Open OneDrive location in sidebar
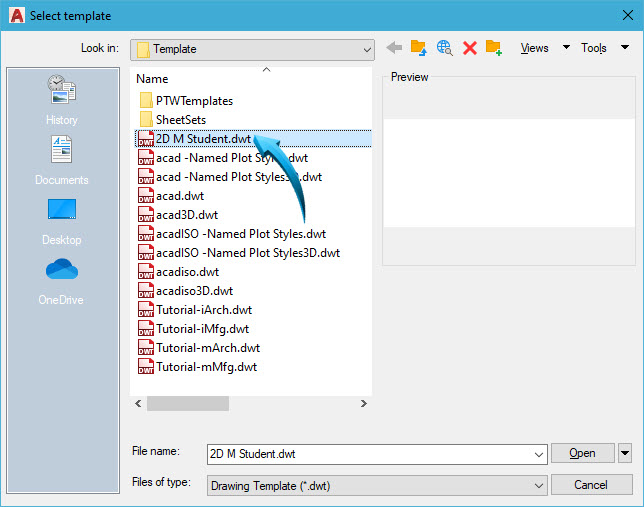Screen dimensions: 644x507 coord(62,282)
